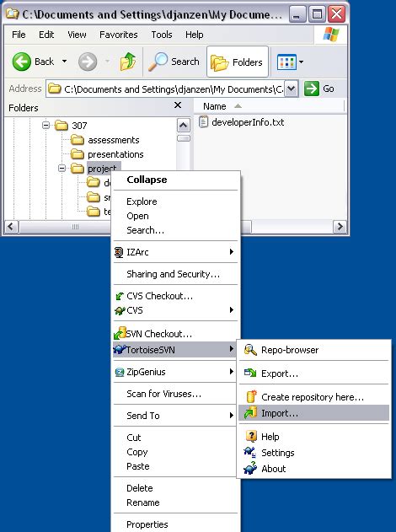Click the Go button
This screenshot has height=532, width=396.
point(319,89)
